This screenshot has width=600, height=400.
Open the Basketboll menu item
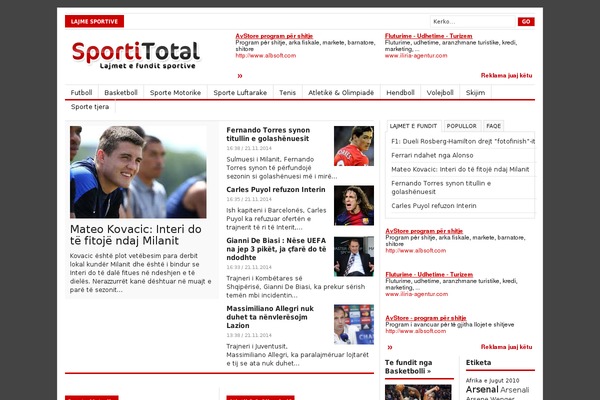(121, 93)
